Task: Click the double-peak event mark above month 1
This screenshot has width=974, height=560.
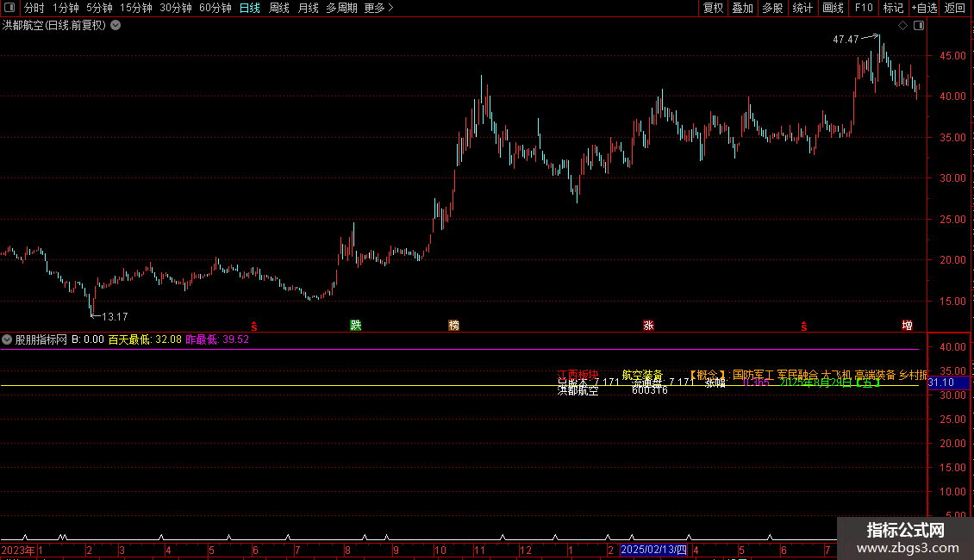Action: coord(62,537)
